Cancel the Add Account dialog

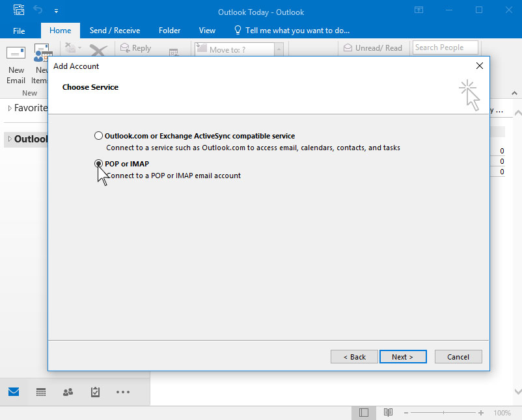(458, 357)
